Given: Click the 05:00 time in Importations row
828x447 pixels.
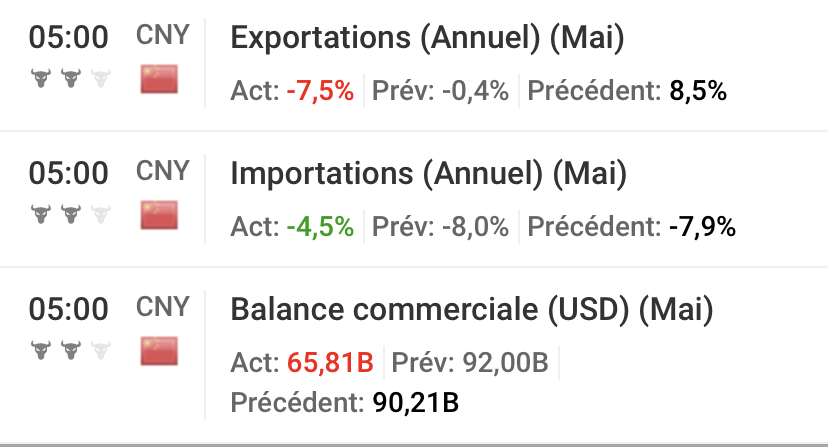Looking at the screenshot, I should (x=68, y=173).
